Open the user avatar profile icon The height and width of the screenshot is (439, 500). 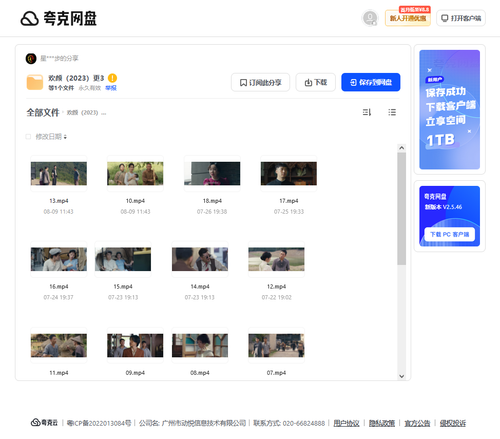click(x=370, y=18)
